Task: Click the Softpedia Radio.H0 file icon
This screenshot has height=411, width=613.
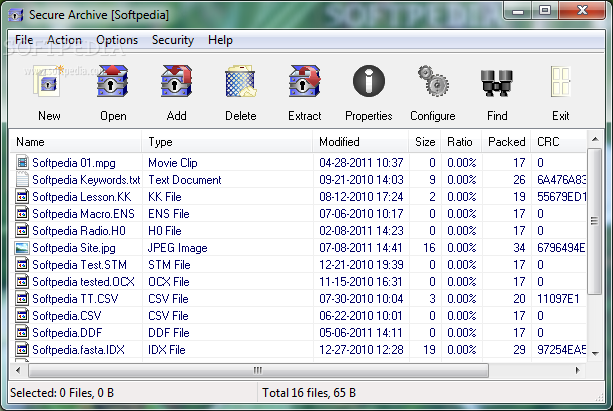Action: tap(22, 230)
